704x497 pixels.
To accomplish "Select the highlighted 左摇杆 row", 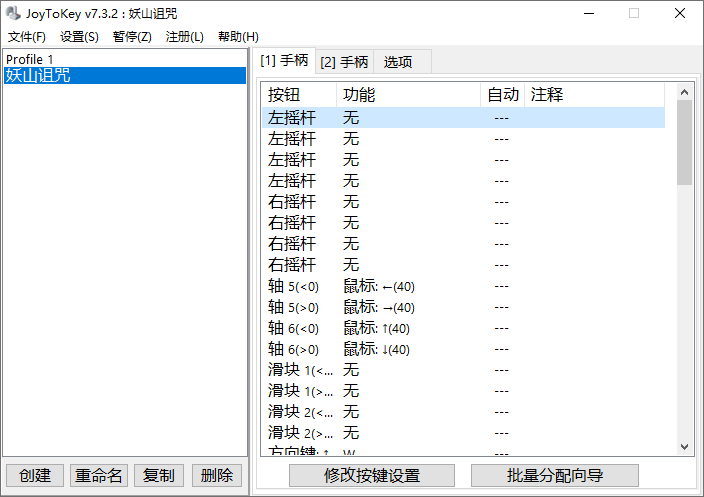I will [x=463, y=118].
